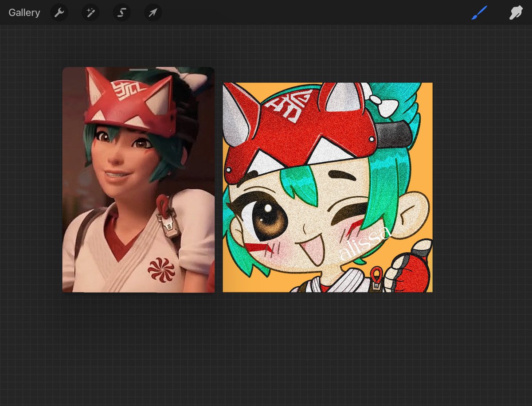
Task: Open the Adjustments magic wand menu
Action: (x=90, y=13)
